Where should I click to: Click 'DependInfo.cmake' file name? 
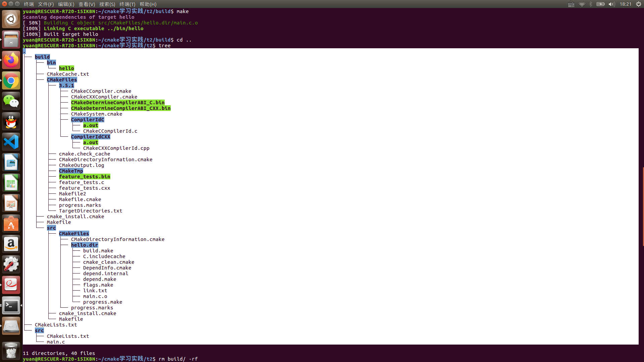(107, 268)
